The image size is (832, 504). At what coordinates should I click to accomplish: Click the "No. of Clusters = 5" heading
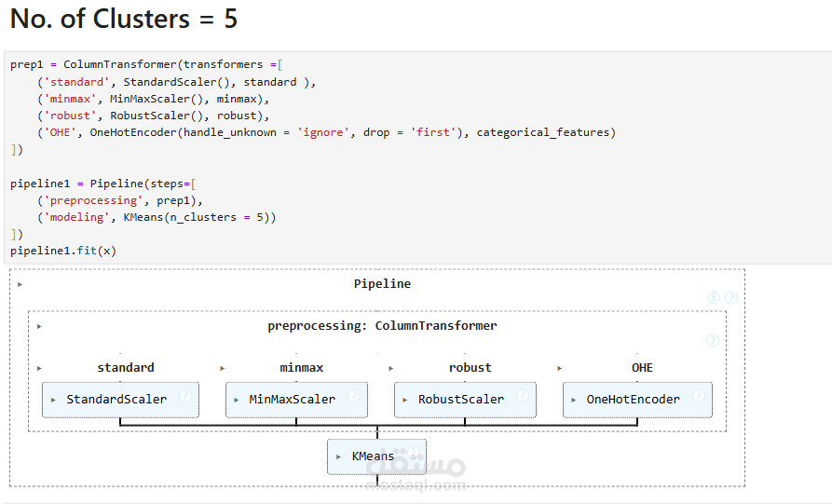(x=124, y=19)
